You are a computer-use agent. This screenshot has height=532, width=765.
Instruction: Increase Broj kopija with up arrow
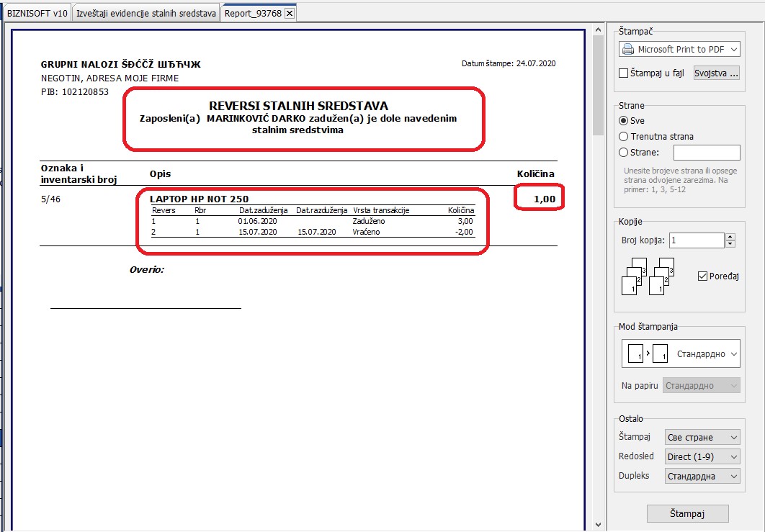(x=730, y=237)
